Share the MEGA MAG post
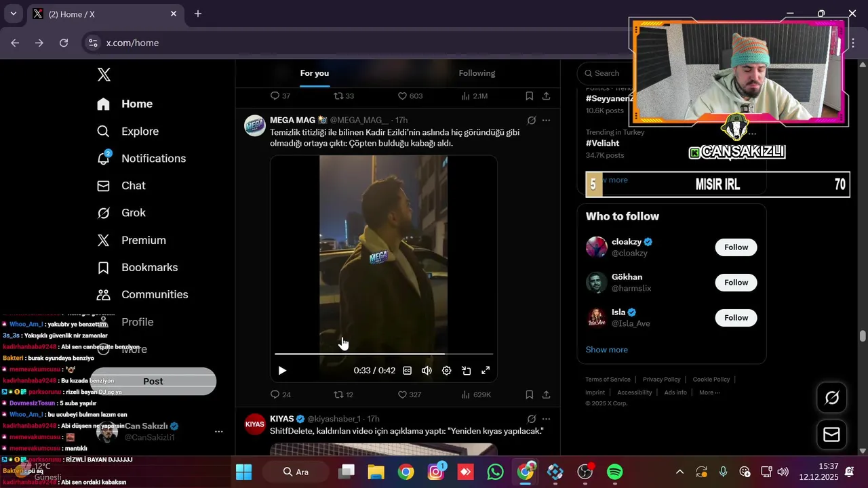Screen dimensions: 868x488 (x=546, y=394)
